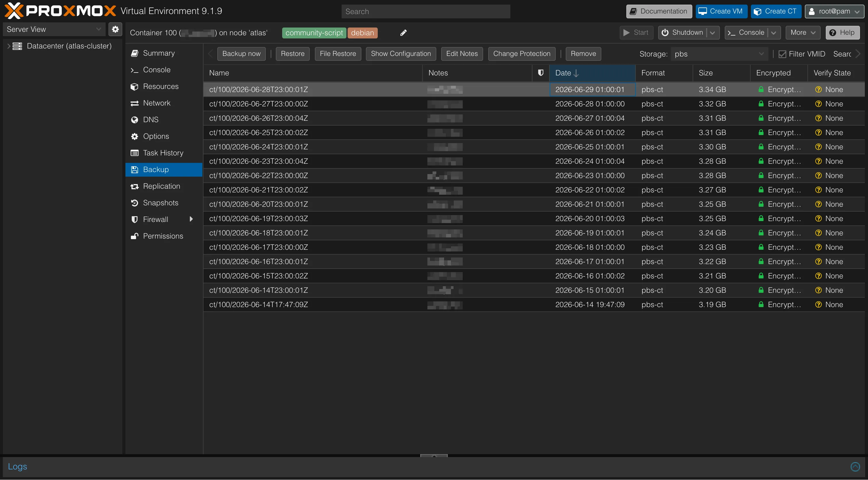Edit tags with the pencil icon
Image resolution: width=868 pixels, height=480 pixels.
coord(403,33)
